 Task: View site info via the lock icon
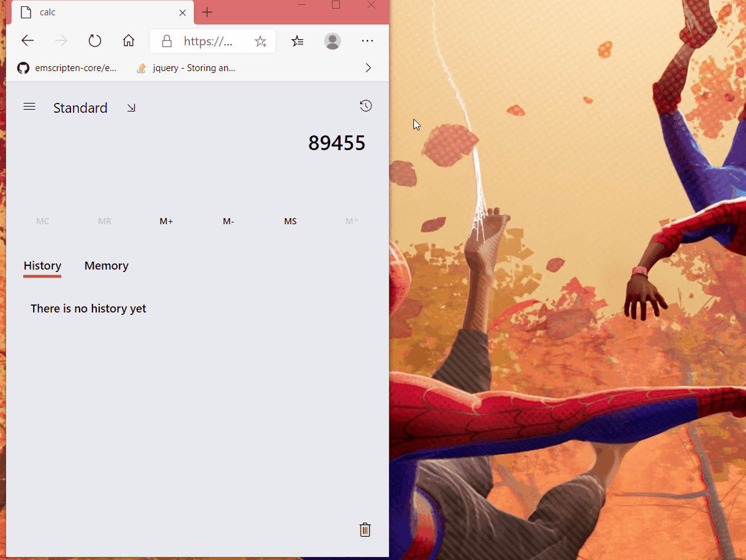[166, 41]
